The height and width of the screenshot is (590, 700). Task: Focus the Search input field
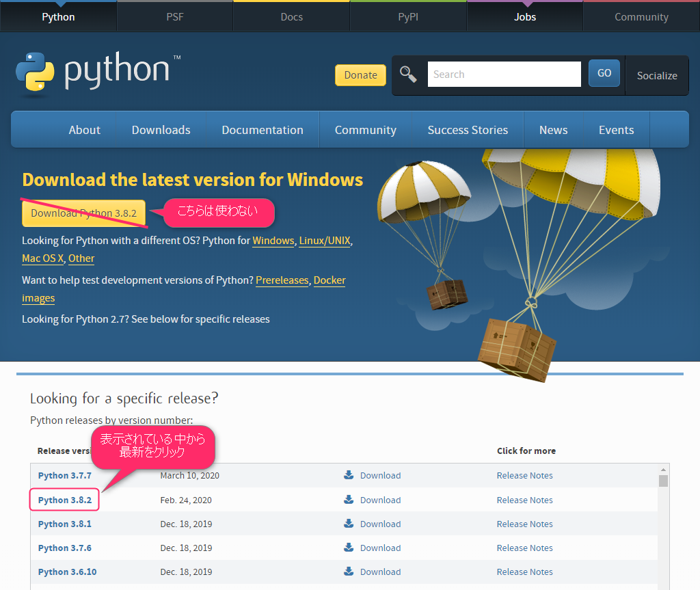[x=504, y=74]
